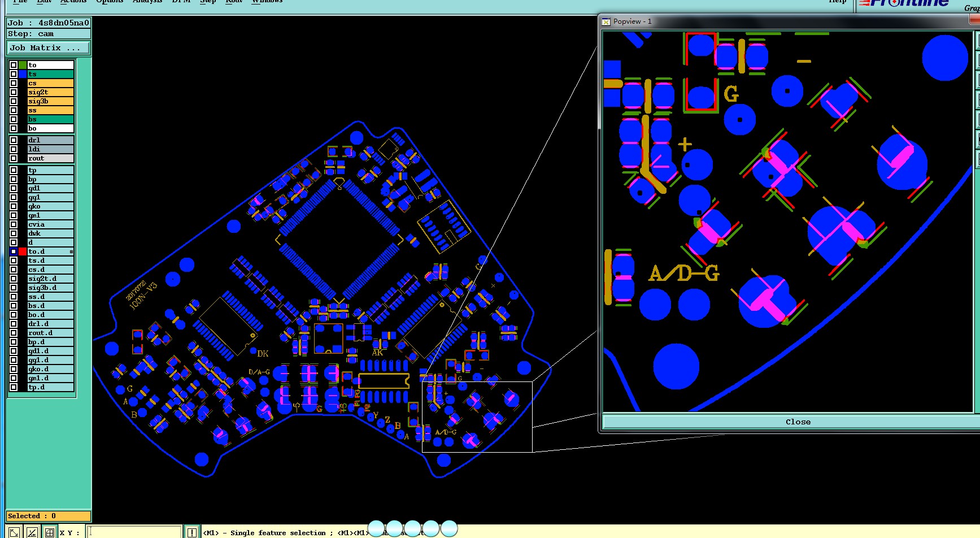Screen dimensions: 980x538
Task: Click the grid snap icon beside X Y
Action: [x=50, y=532]
